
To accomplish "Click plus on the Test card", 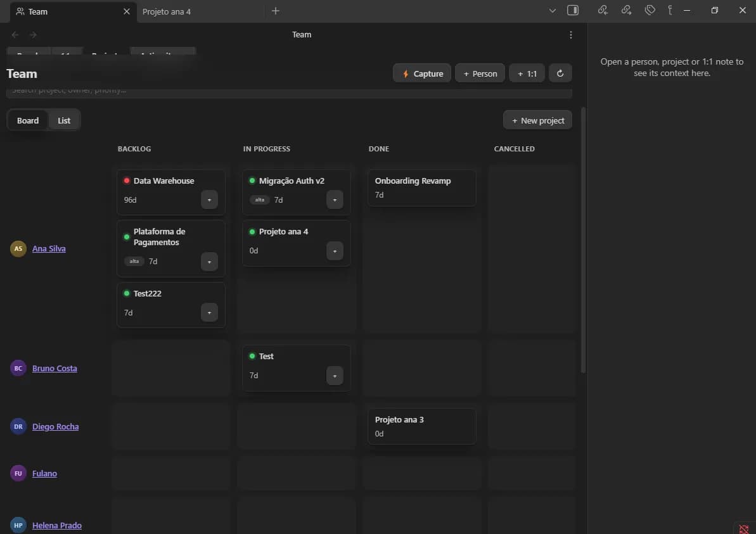I will 335,376.
